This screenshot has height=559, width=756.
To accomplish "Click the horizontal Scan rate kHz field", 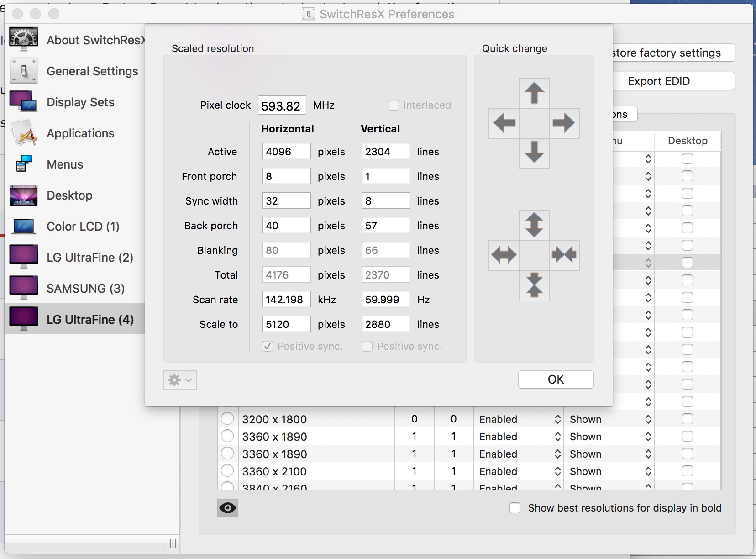I will pyautogui.click(x=286, y=299).
